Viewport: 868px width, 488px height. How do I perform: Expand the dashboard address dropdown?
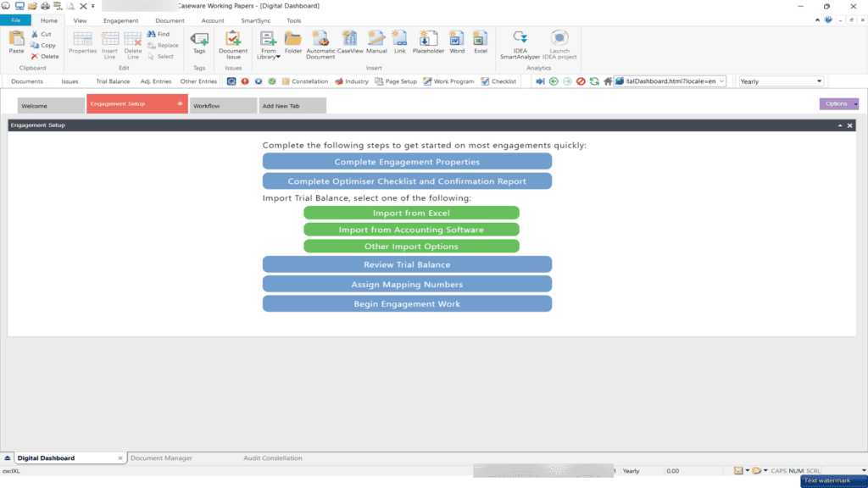[721, 81]
